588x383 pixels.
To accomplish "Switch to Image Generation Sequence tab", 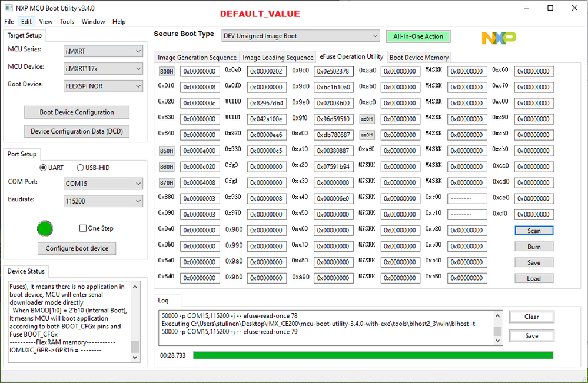I will click(x=197, y=57).
